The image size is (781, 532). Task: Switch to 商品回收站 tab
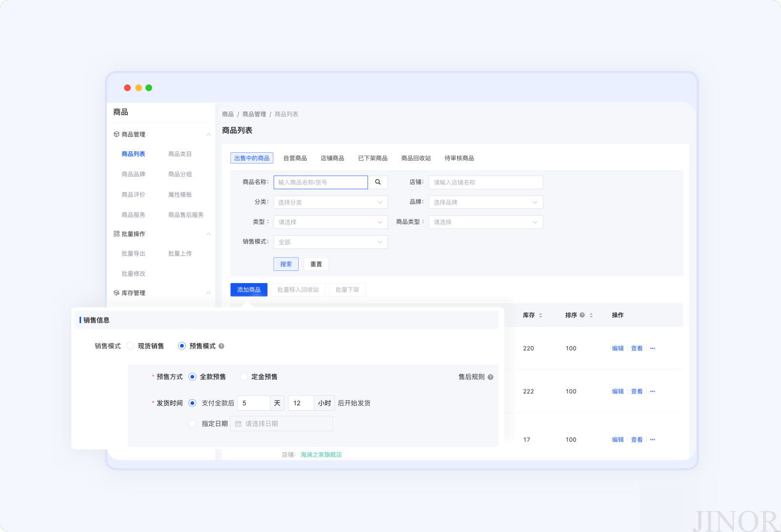416,158
